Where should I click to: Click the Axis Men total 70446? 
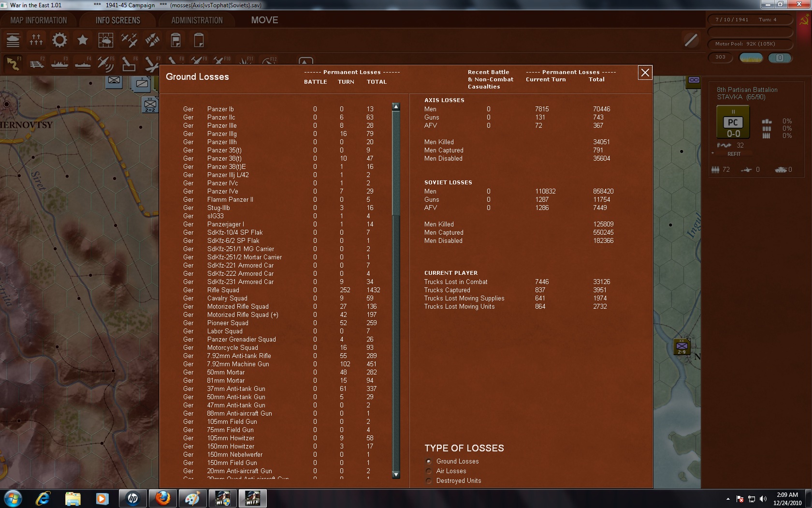coord(601,109)
